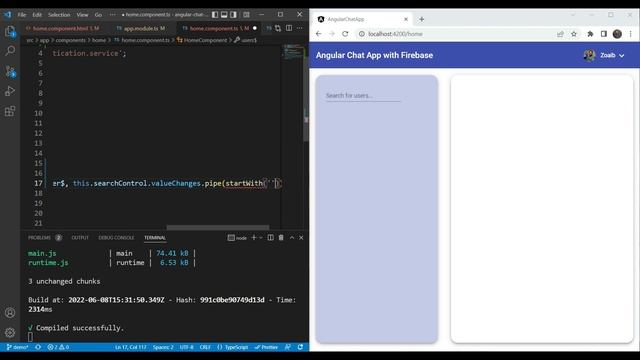The image size is (640, 360).
Task: Open the notifications icon in the status bar
Action: 300,347
